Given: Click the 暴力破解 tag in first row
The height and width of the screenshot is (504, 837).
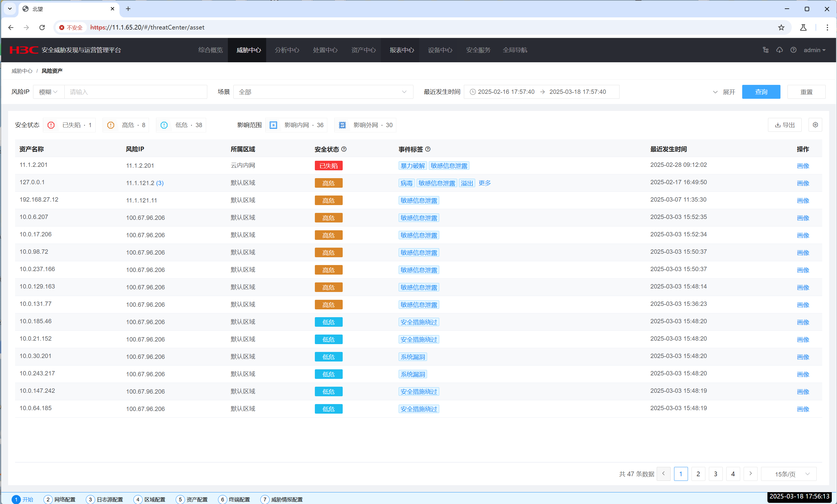Looking at the screenshot, I should point(413,166).
